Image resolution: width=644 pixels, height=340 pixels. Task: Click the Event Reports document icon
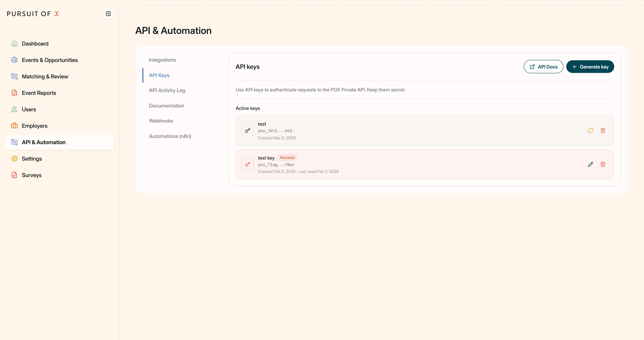[x=14, y=93]
